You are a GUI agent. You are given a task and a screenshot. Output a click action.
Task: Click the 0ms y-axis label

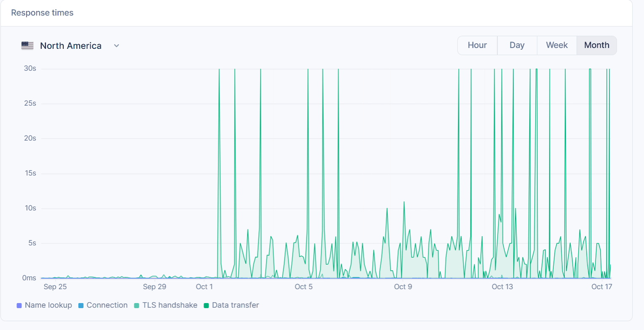pos(29,278)
